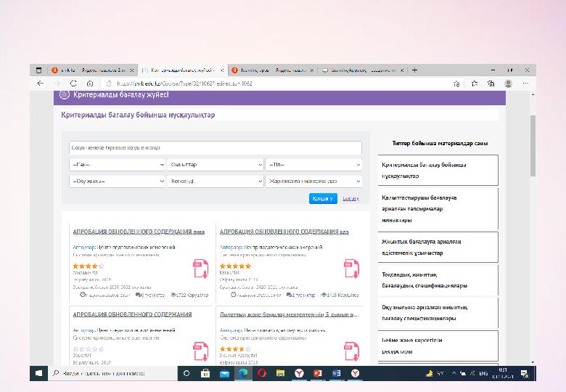This screenshot has height=392, width=566.
Task: Open the Collections icon
Action: coord(491,83)
